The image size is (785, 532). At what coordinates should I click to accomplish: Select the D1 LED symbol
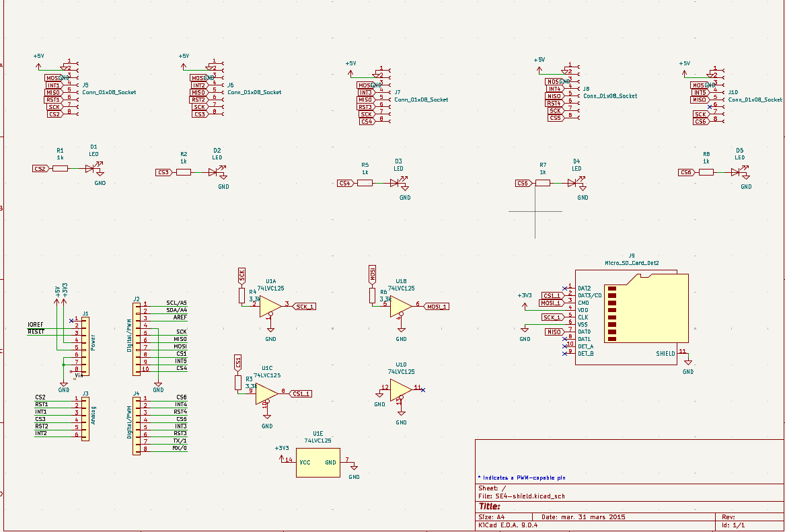[91, 168]
